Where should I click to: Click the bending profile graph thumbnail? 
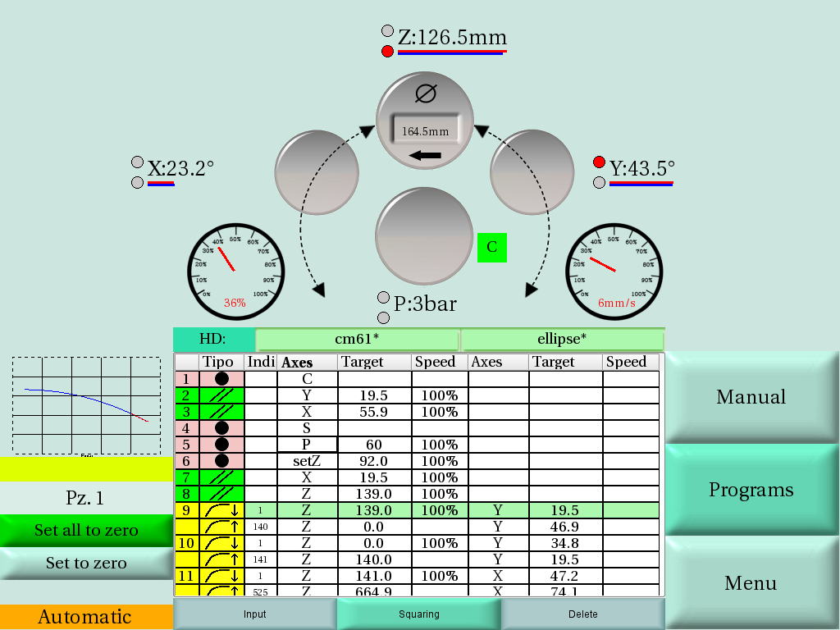pyautogui.click(x=86, y=405)
